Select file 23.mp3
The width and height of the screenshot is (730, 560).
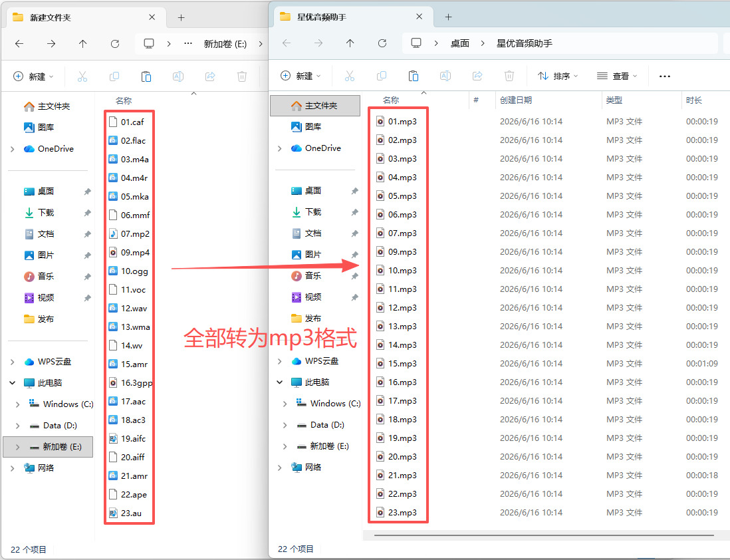pos(397,513)
